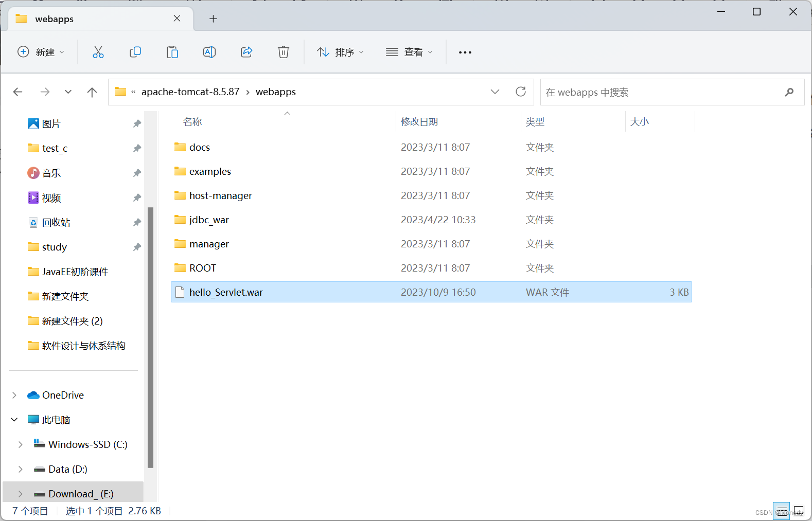812x521 pixels.
Task: Select the hello_Servlet.war file icon
Action: (x=180, y=292)
